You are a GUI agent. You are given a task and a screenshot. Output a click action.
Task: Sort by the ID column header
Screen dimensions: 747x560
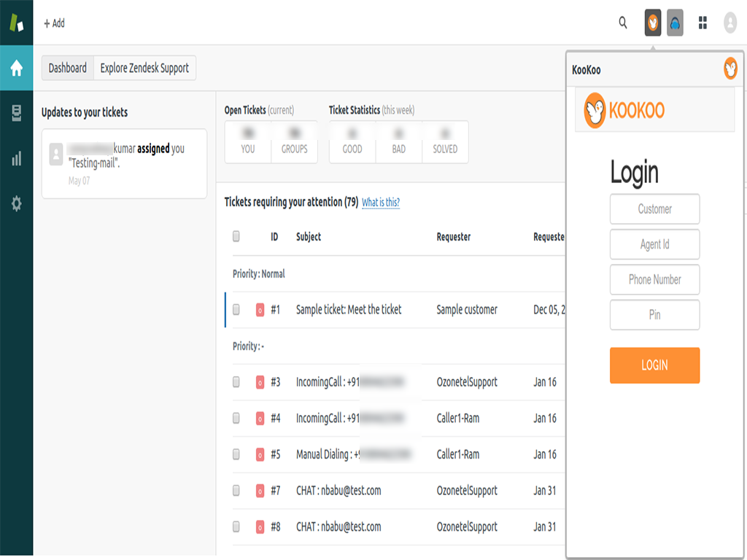(x=274, y=237)
